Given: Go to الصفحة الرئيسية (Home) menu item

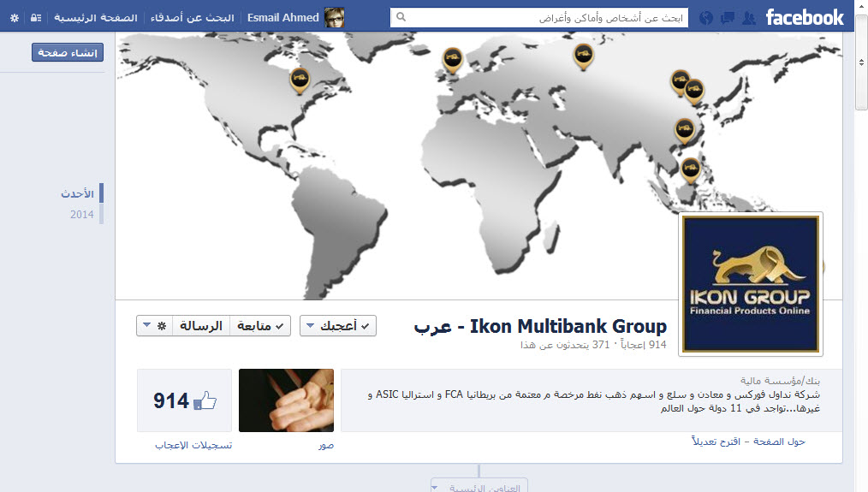Looking at the screenshot, I should pos(95,18).
